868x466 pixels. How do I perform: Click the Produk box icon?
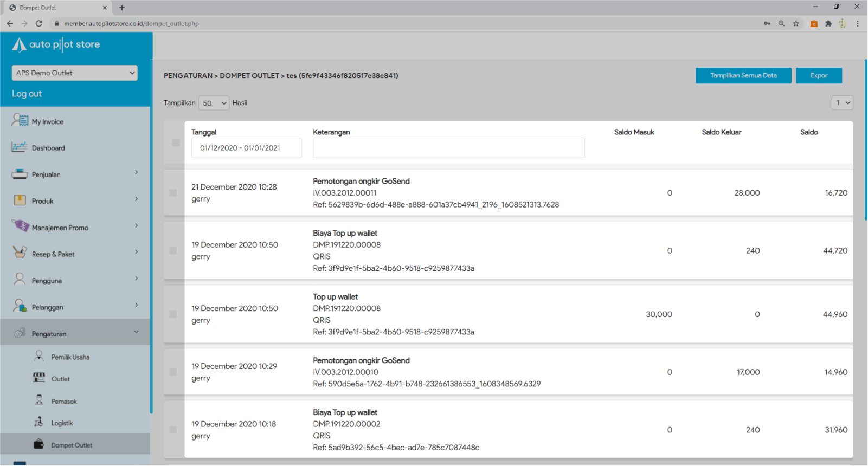click(20, 200)
